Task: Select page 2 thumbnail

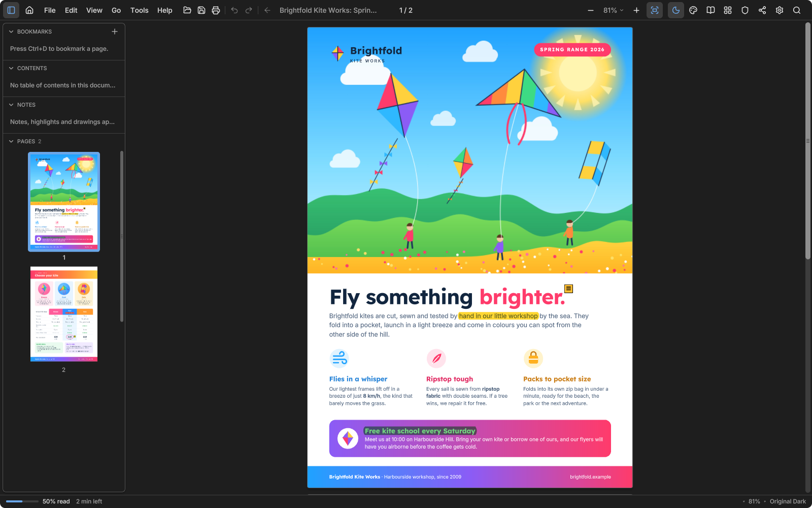Action: [64, 314]
